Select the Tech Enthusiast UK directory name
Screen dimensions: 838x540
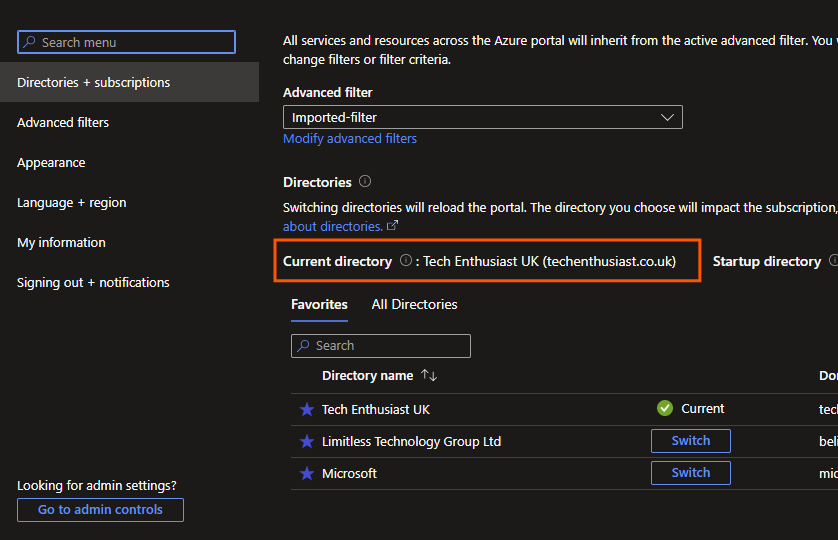tap(376, 410)
